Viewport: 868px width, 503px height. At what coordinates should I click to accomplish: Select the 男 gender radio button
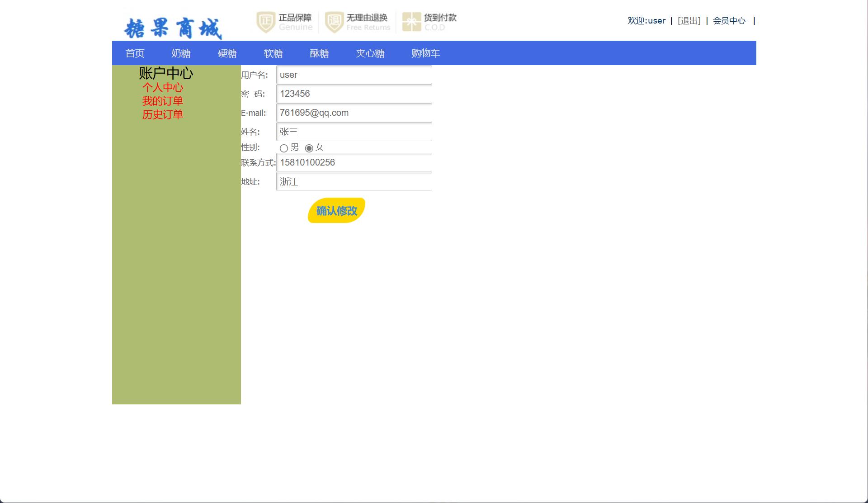283,148
